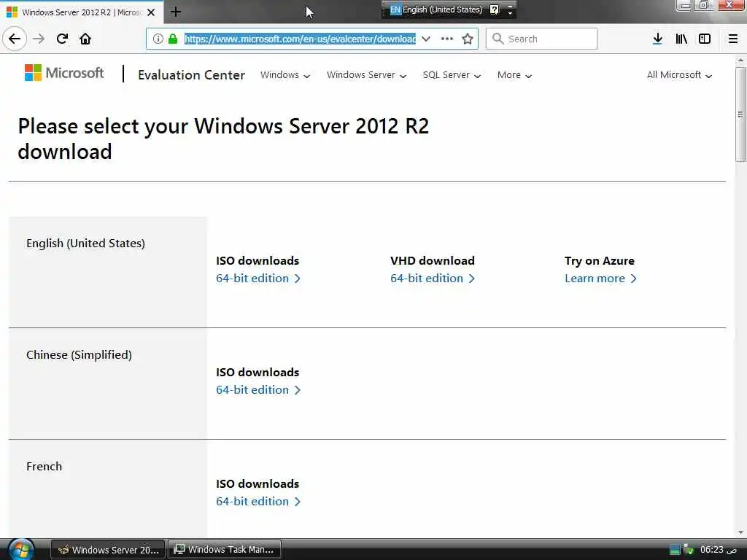Click the taskbar clock showing 06:23

718,550
